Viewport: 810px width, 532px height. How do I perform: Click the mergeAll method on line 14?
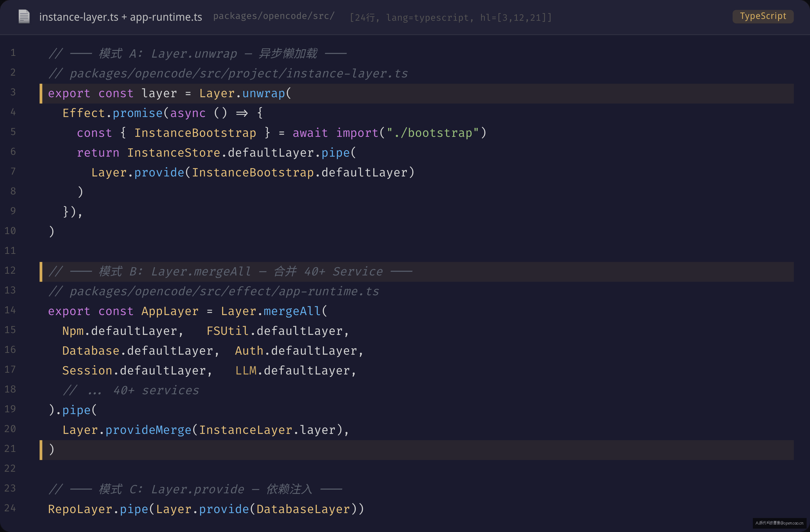tap(292, 311)
